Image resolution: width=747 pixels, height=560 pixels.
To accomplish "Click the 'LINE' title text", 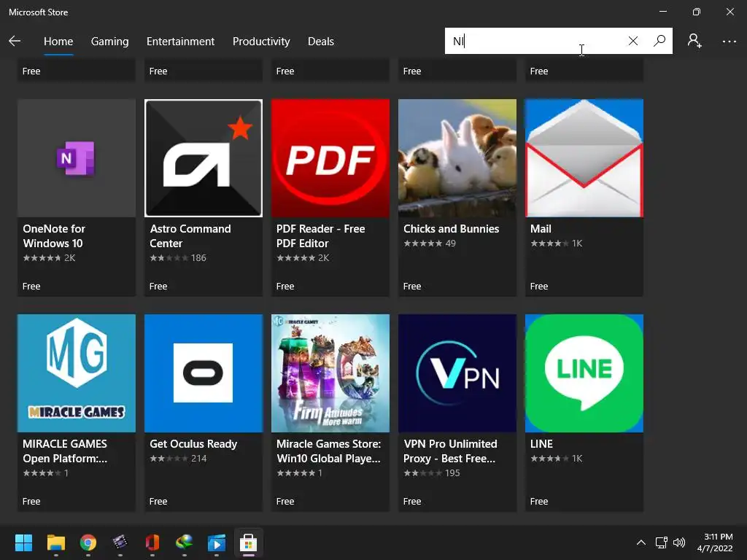I will (542, 444).
